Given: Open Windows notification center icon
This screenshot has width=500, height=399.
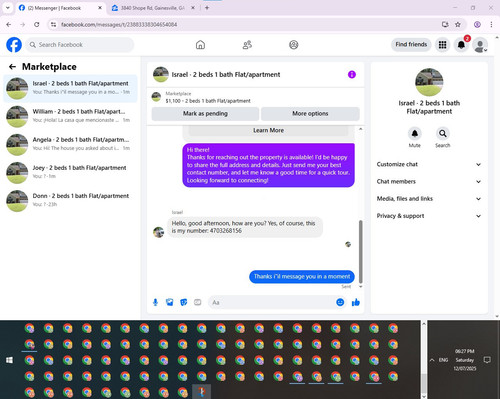Looking at the screenshot, I should coord(487,360).
